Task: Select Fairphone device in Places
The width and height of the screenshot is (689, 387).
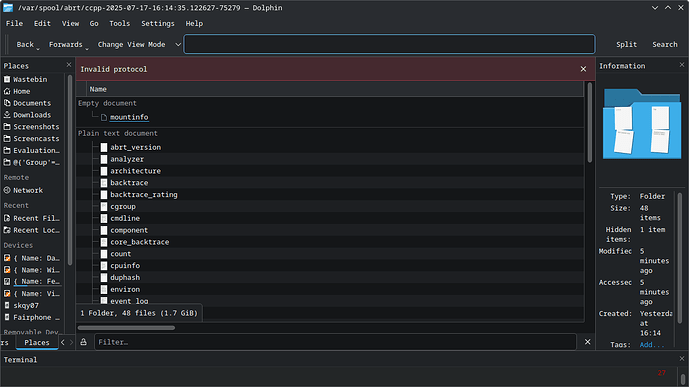Action: point(33,317)
